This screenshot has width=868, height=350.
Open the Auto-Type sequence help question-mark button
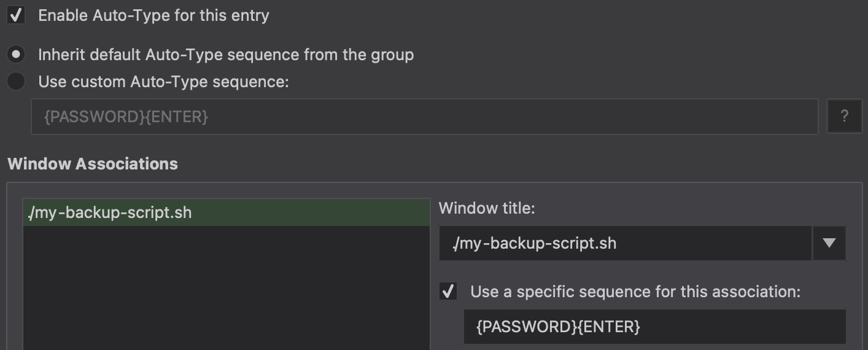tap(844, 116)
